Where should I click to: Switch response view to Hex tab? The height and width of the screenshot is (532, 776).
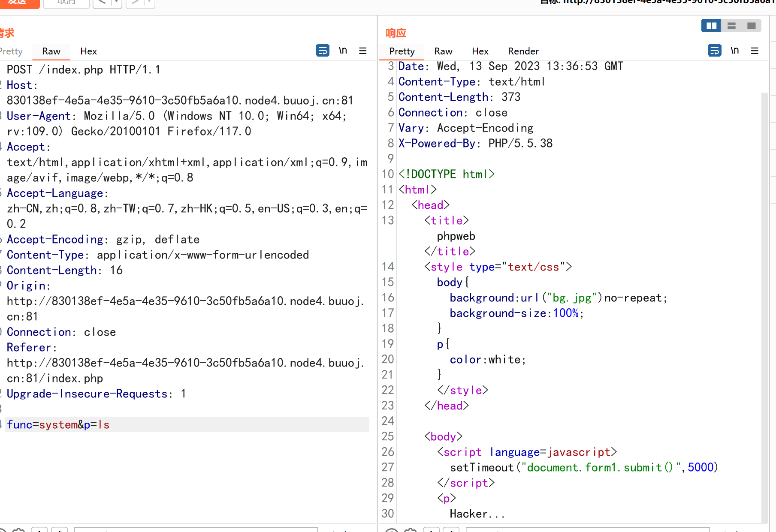[x=480, y=51]
